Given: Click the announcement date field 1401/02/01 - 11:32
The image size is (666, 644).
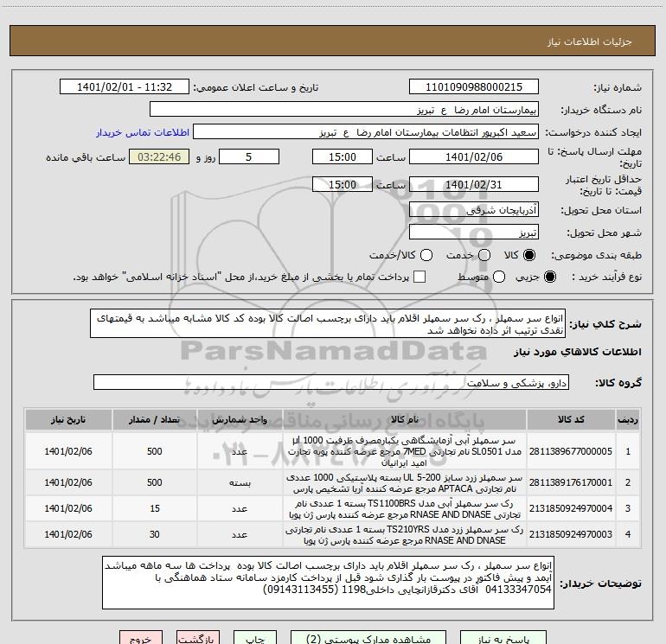Looking at the screenshot, I should click(x=125, y=87).
